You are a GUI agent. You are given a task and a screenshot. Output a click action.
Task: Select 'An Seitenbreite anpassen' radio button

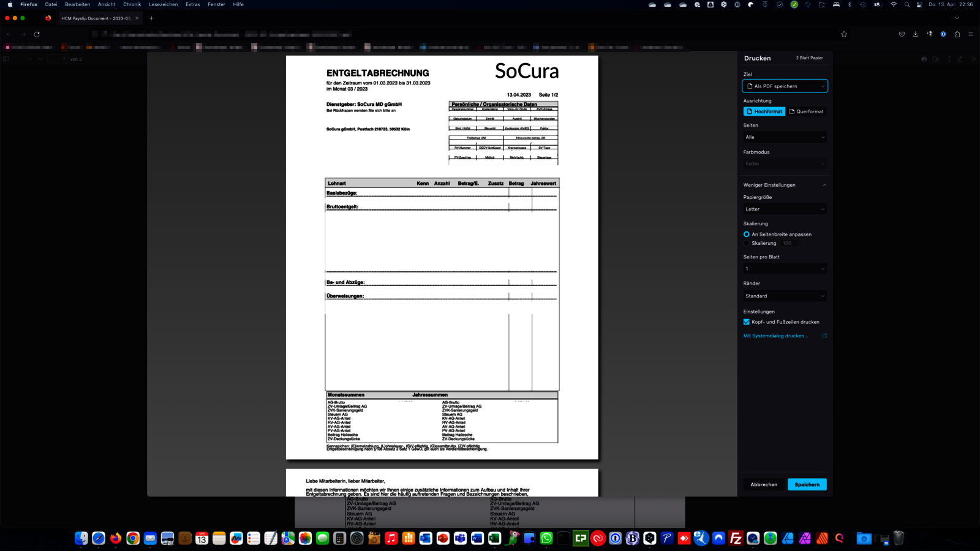(x=747, y=234)
